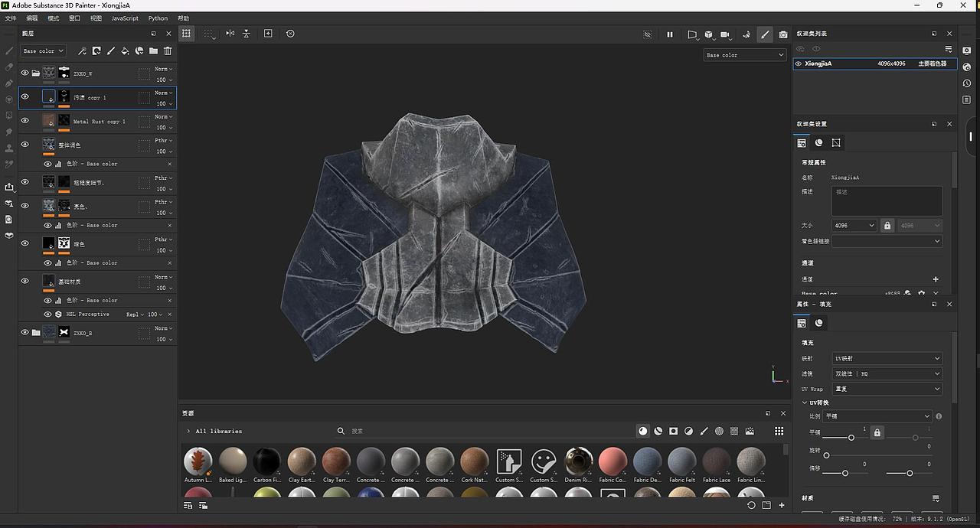980x528 pixels.
Task: Toggle visibility of 整体调色 layer
Action: pos(24,145)
